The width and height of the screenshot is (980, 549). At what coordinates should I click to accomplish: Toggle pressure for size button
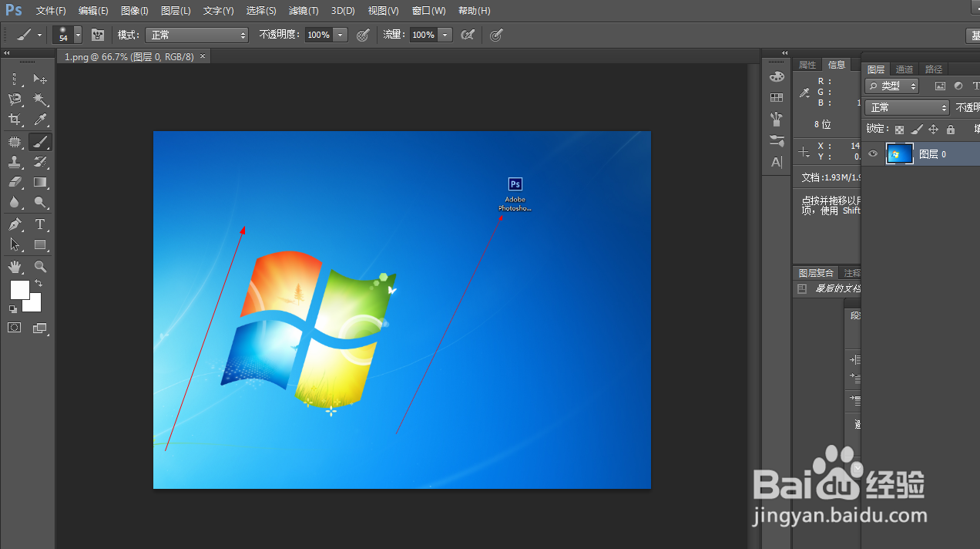497,35
